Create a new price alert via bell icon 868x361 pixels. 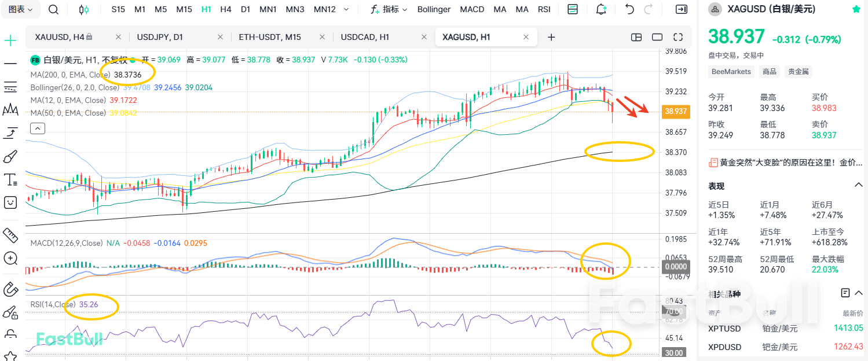click(601, 9)
